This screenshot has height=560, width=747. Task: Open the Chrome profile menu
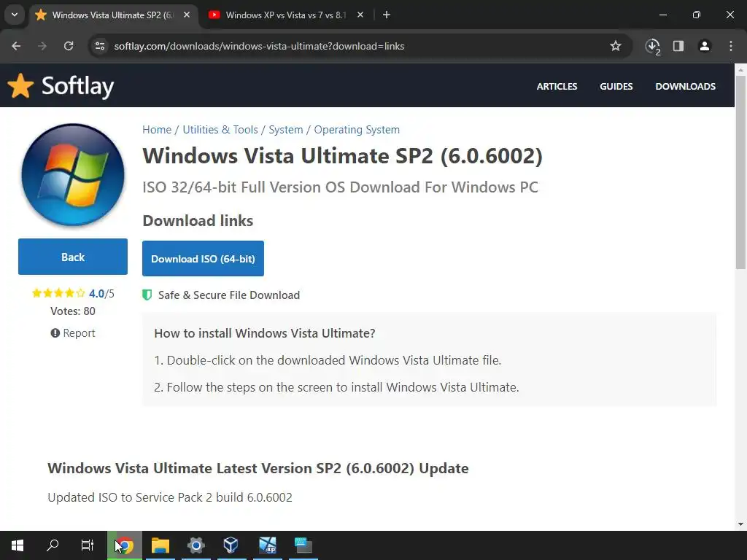pos(705,46)
